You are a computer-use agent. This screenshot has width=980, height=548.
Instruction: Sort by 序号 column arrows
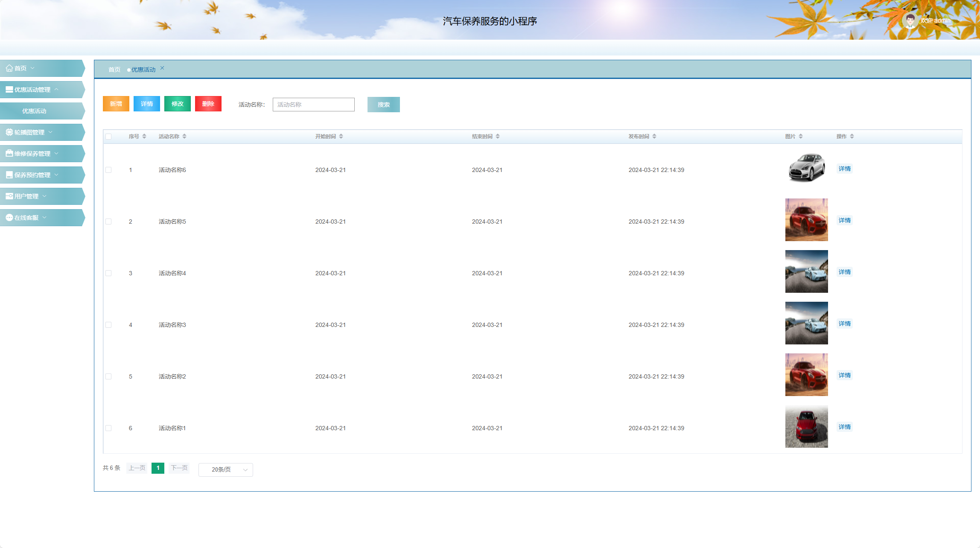point(144,137)
